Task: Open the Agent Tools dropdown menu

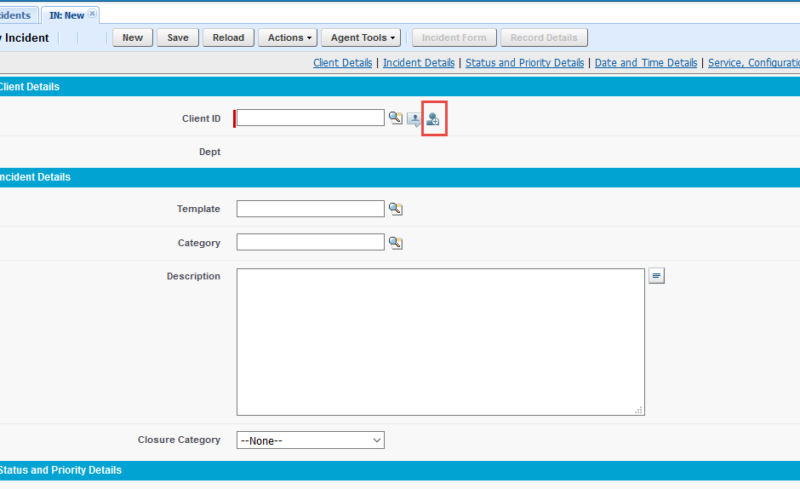Action: click(364, 38)
